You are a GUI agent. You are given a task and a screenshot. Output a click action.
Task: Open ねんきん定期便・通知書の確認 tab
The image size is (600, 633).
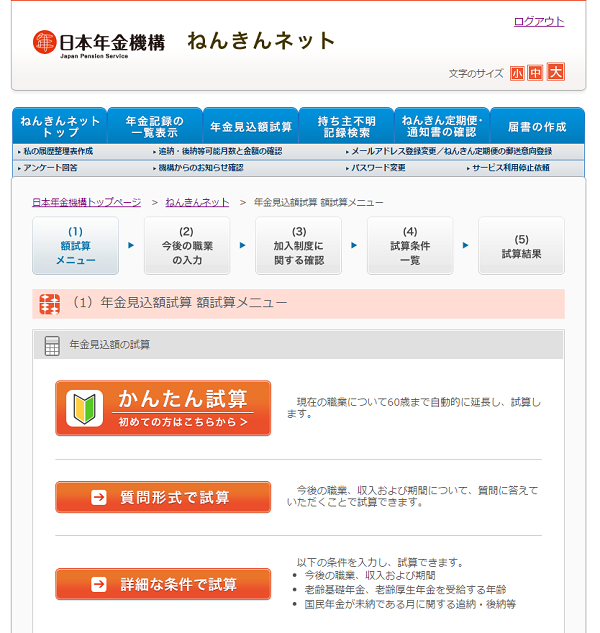point(442,126)
